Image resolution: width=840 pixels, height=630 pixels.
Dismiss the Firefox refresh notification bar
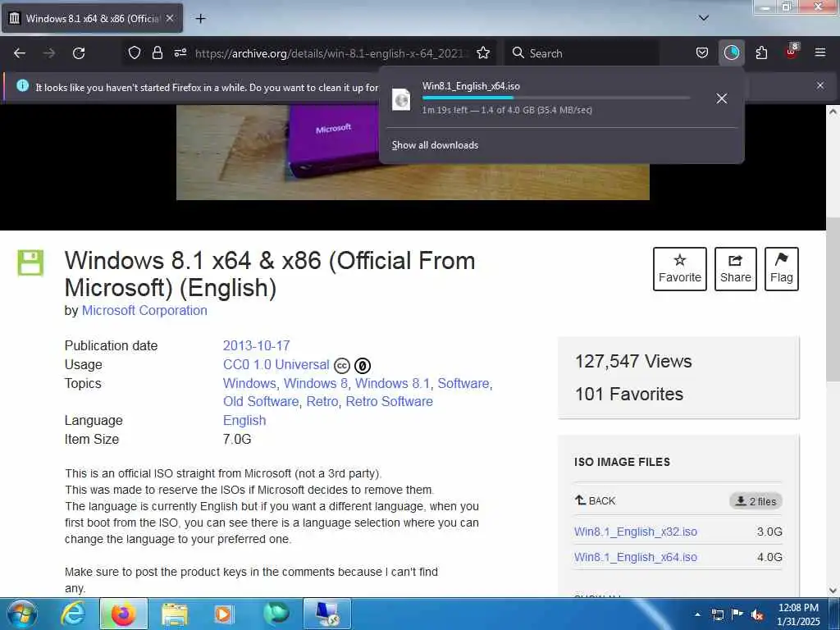[820, 85]
